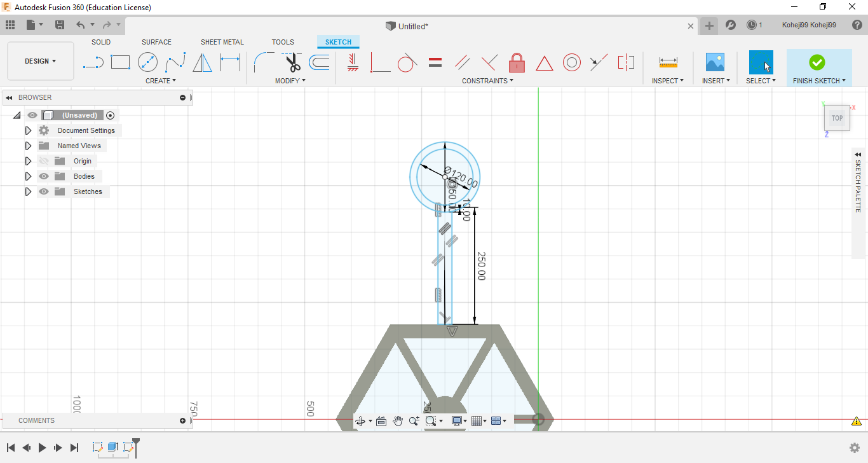Expand the Sketch Palette panel
Viewport: 868px width, 463px height.
[x=858, y=154]
